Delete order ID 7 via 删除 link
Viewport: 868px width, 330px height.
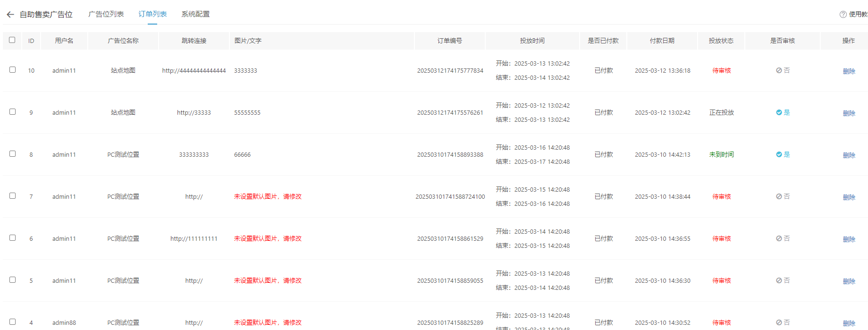tap(849, 197)
